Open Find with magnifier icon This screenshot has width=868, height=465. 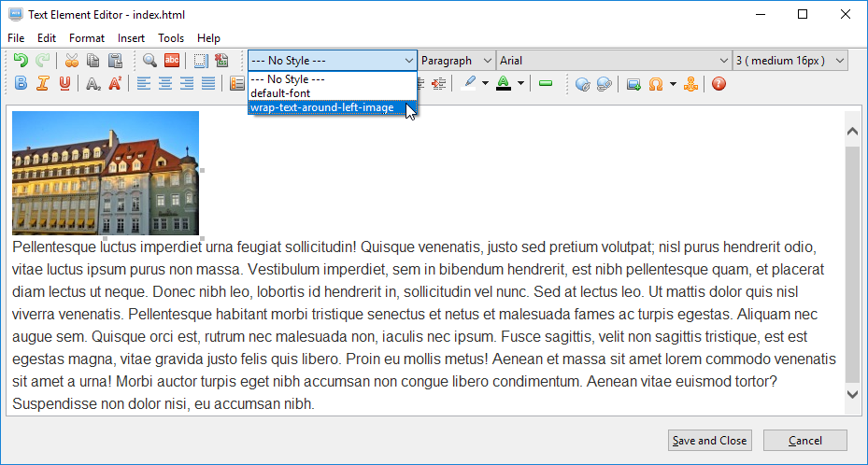point(149,61)
